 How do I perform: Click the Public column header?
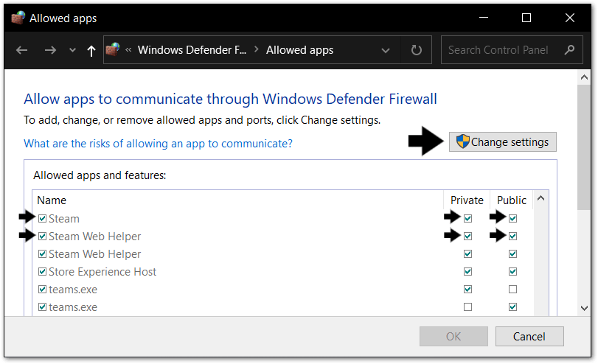512,200
